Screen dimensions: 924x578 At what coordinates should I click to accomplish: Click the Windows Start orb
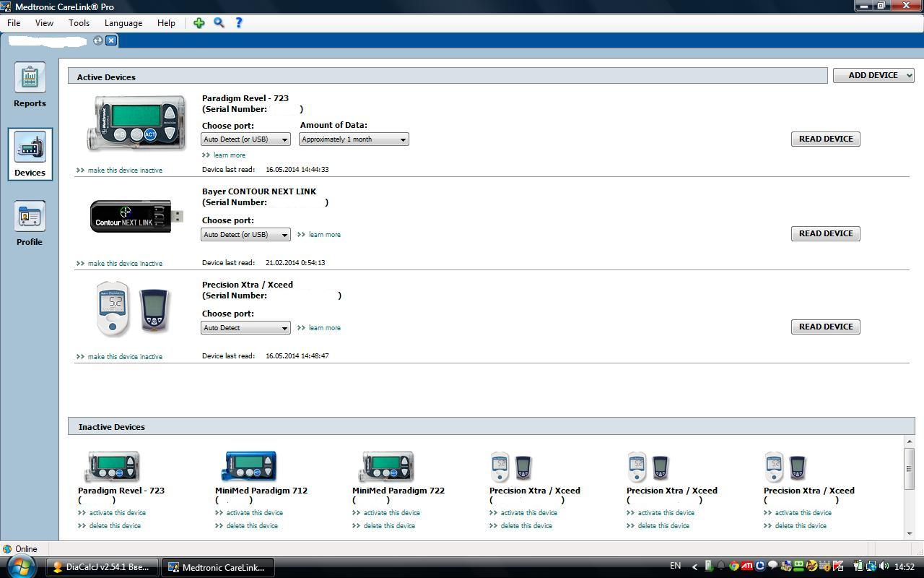pos(22,566)
